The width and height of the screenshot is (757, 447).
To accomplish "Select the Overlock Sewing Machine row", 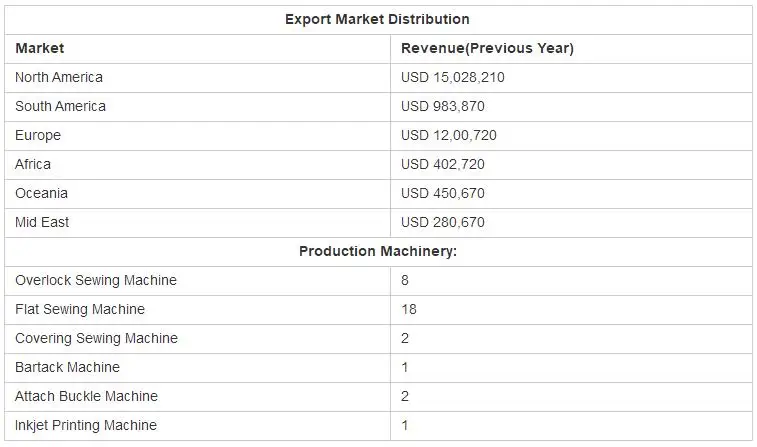I will (96, 280).
